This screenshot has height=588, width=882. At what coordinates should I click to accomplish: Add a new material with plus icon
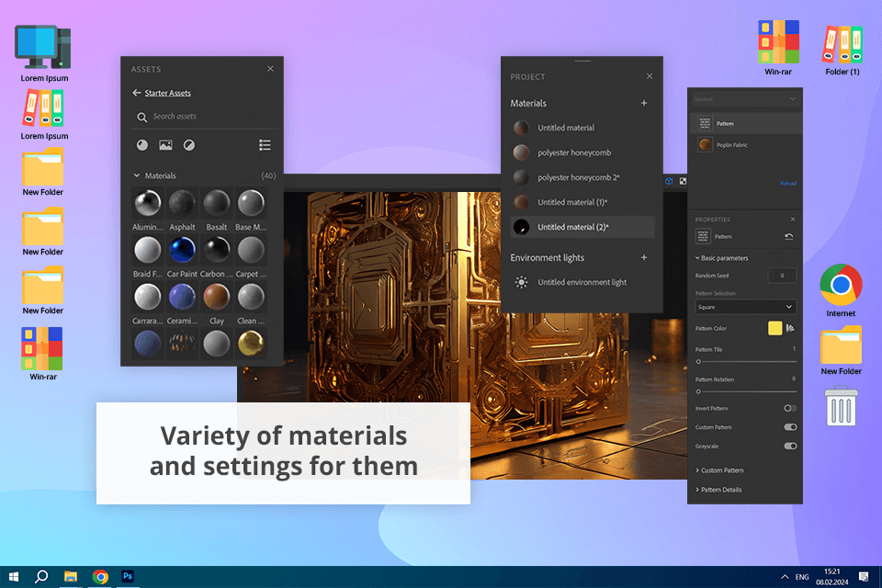coord(644,103)
